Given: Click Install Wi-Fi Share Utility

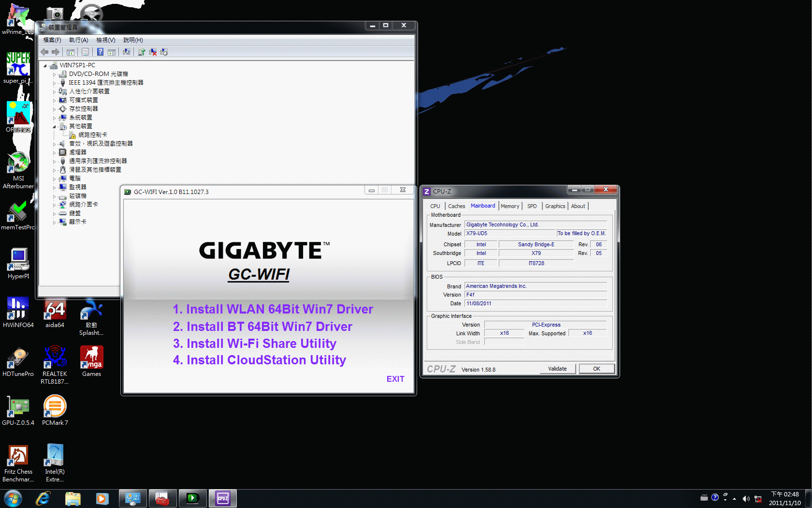Looking at the screenshot, I should (x=255, y=344).
